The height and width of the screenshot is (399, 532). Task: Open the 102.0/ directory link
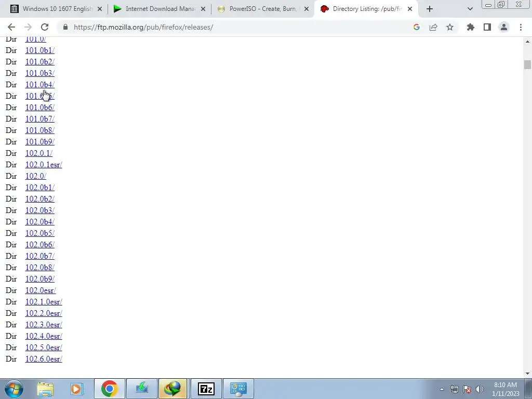36,176
